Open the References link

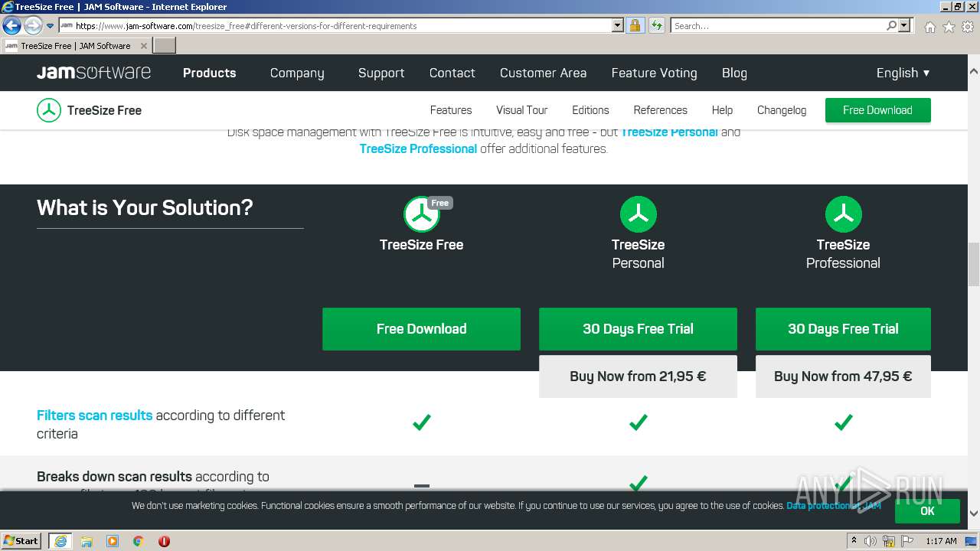click(660, 110)
